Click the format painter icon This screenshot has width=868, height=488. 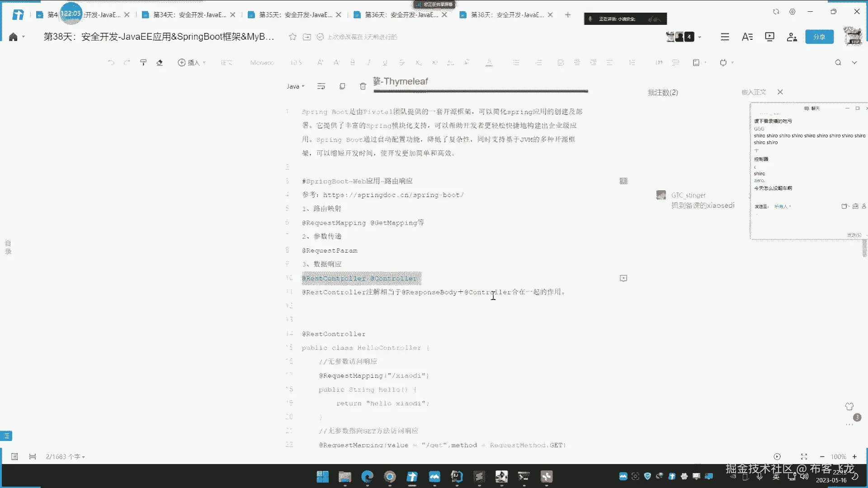[143, 62]
